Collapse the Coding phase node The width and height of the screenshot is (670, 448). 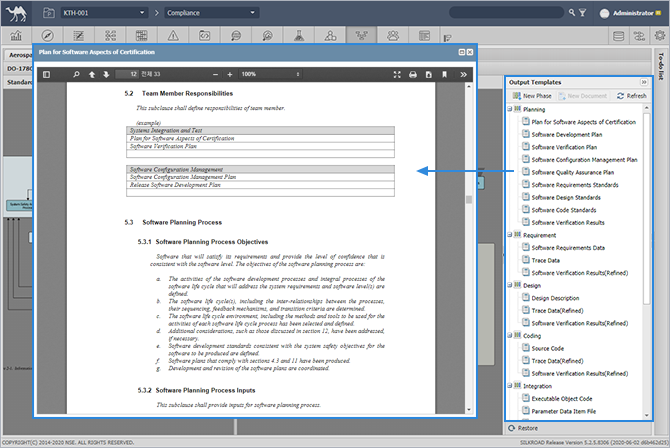pos(510,336)
